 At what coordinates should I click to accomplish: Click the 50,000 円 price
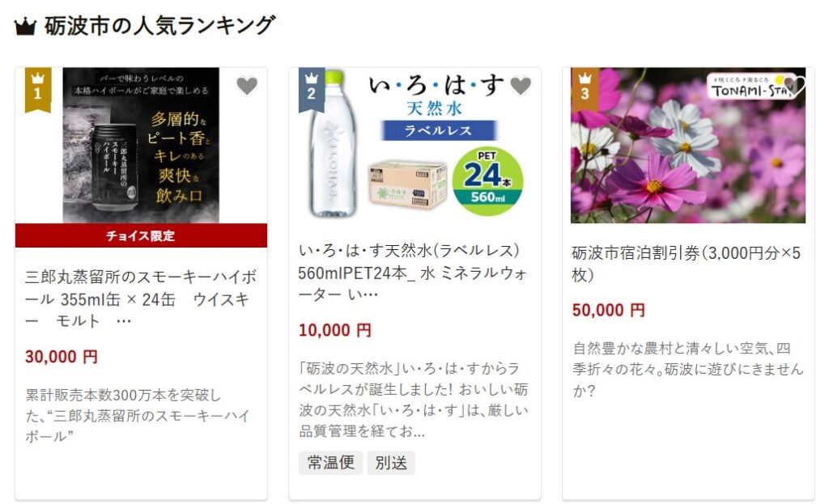[x=609, y=310]
